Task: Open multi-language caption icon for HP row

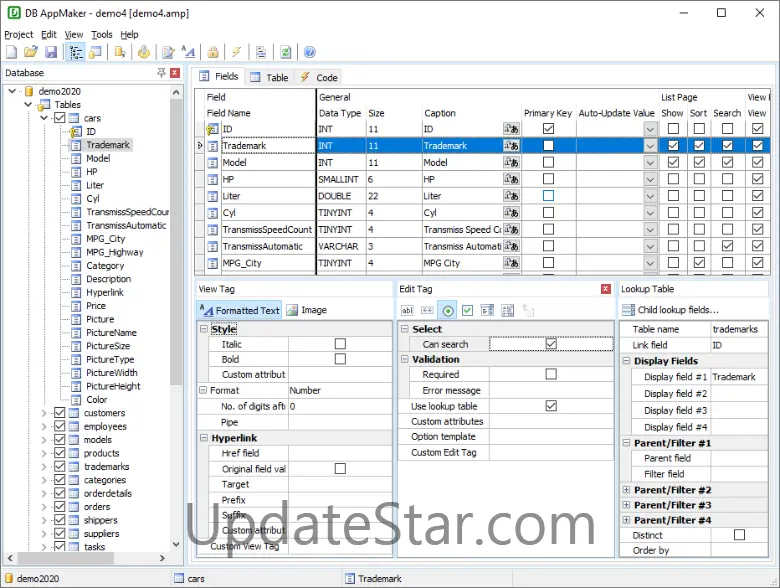Action: [511, 179]
